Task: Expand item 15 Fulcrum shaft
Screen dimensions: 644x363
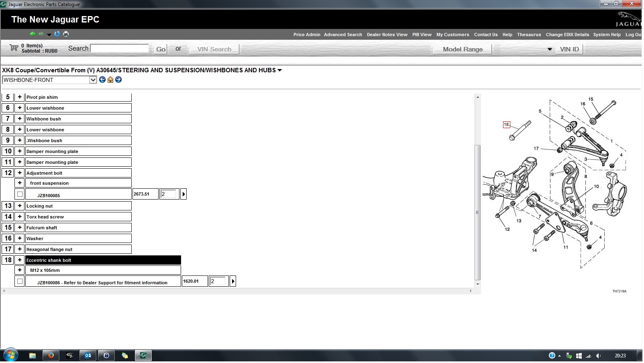Action: [x=20, y=228]
